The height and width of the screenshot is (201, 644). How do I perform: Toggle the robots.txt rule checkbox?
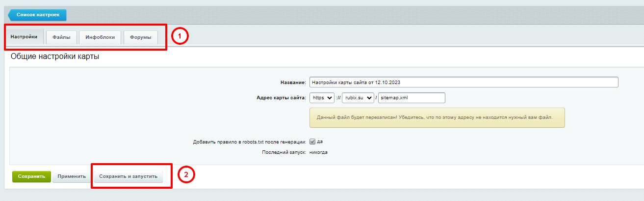point(312,142)
